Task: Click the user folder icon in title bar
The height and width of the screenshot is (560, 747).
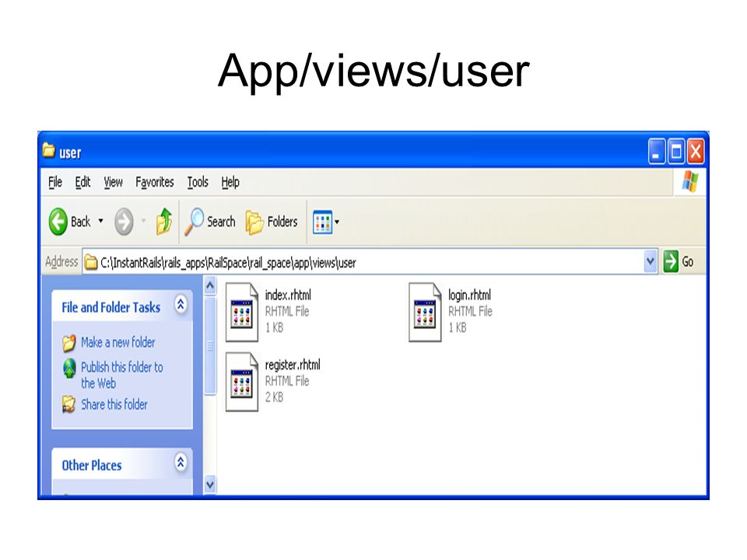Action: coord(48,150)
